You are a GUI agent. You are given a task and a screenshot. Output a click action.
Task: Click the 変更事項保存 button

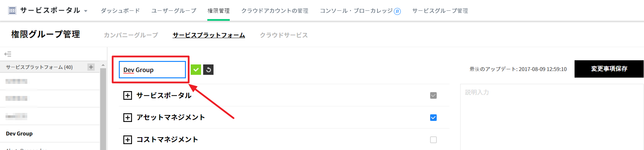(609, 69)
